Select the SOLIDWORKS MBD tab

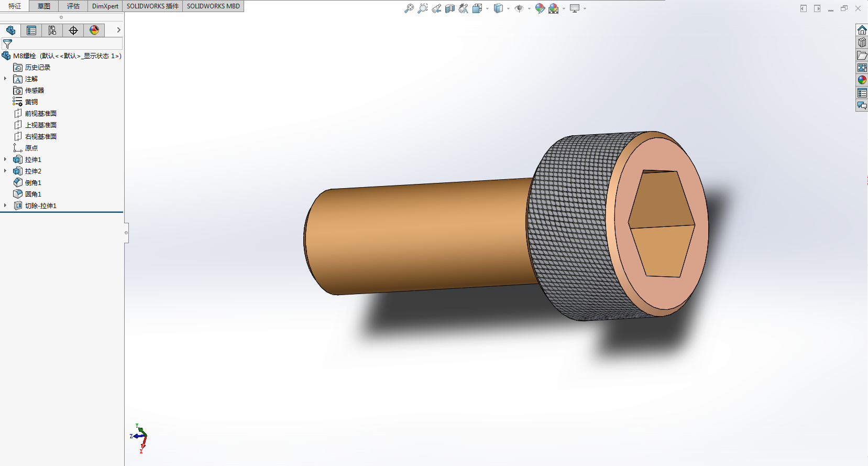pyautogui.click(x=213, y=6)
